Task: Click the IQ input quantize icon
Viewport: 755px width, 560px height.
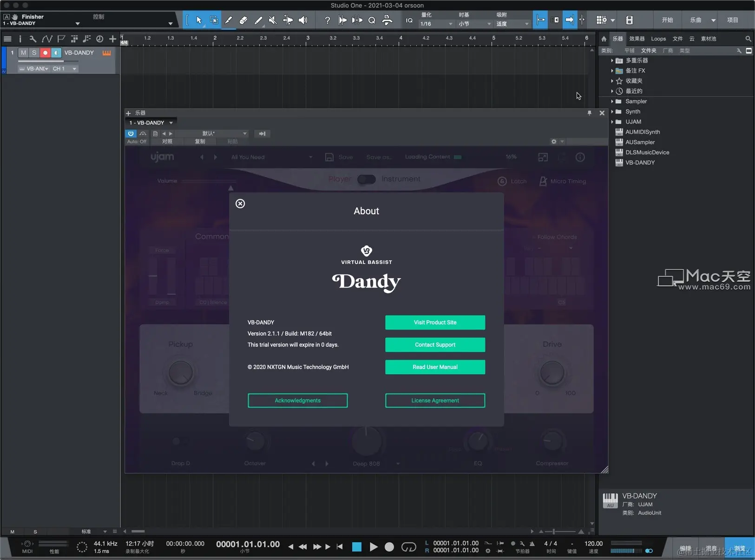Action: click(x=409, y=20)
